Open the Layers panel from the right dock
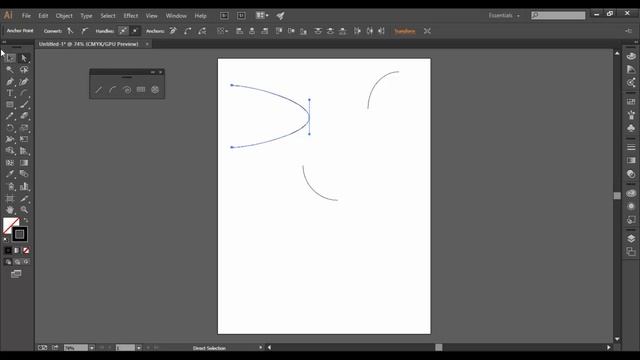The width and height of the screenshot is (640, 360). click(631, 238)
